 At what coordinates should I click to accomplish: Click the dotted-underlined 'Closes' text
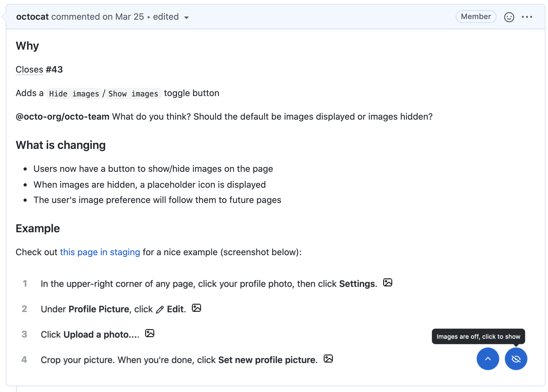[29, 69]
